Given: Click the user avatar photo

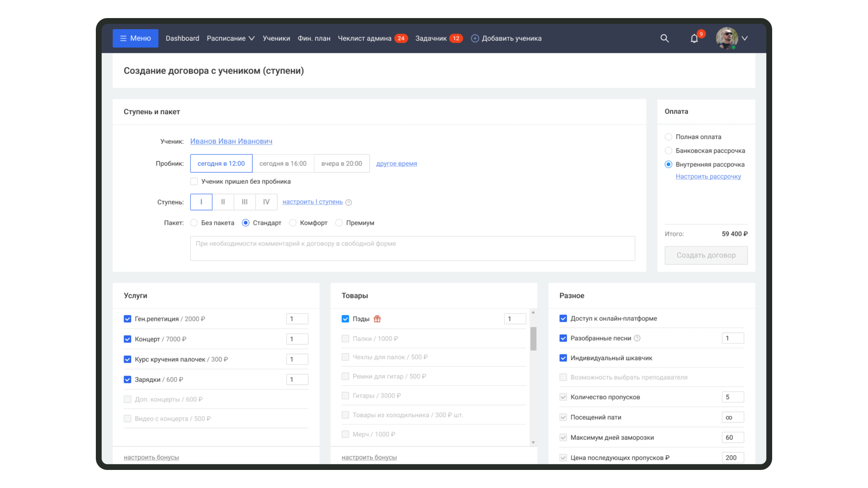Looking at the screenshot, I should pyautogui.click(x=726, y=38).
